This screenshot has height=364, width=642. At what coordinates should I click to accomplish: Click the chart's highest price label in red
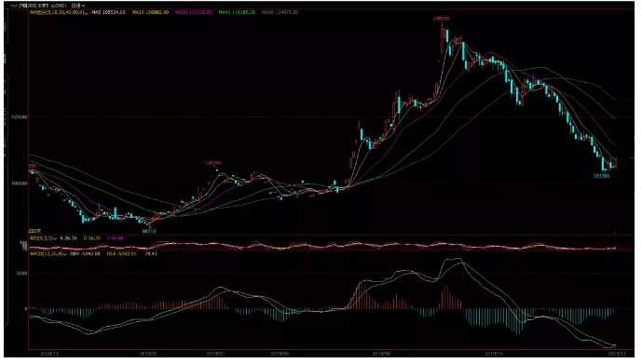(x=441, y=19)
